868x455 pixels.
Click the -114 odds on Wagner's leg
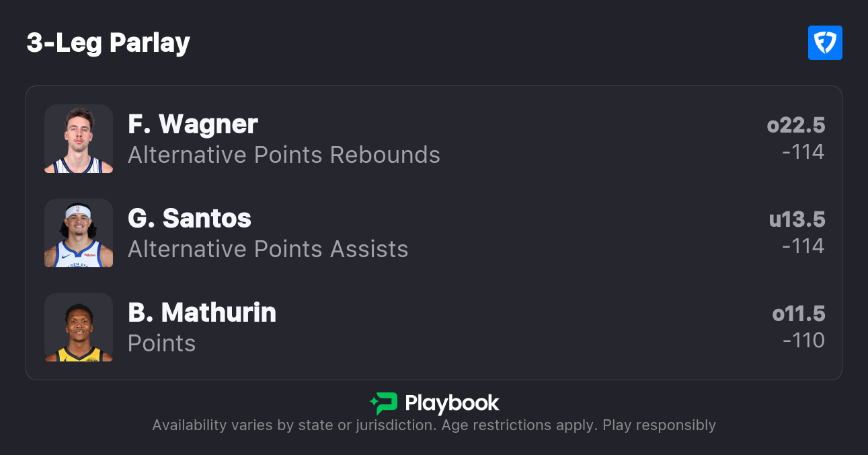coord(803,152)
